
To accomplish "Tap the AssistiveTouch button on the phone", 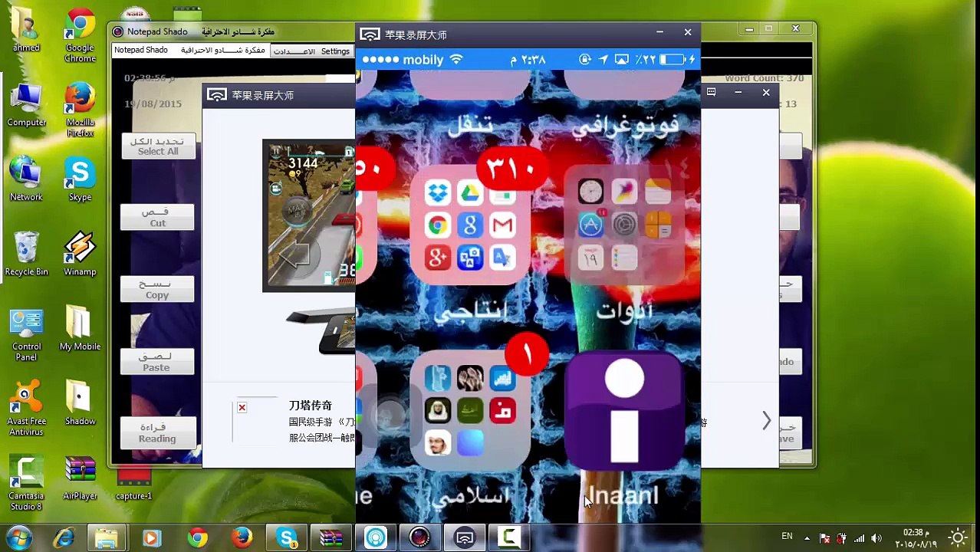I will (390, 416).
